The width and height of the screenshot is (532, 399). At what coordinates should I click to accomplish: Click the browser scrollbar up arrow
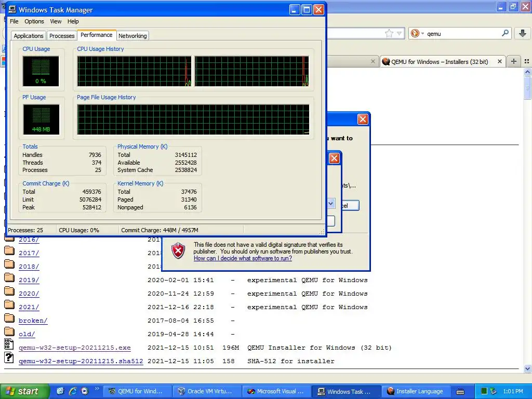click(x=527, y=72)
